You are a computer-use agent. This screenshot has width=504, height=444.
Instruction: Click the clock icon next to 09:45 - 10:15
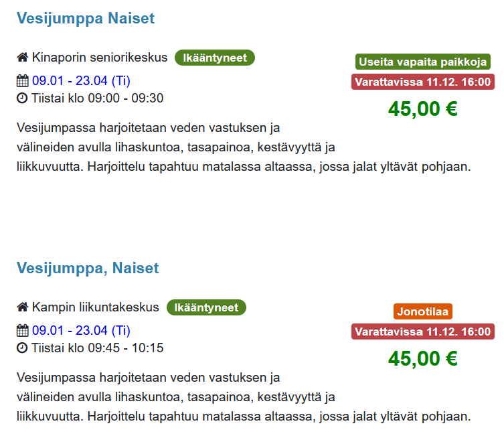point(22,348)
